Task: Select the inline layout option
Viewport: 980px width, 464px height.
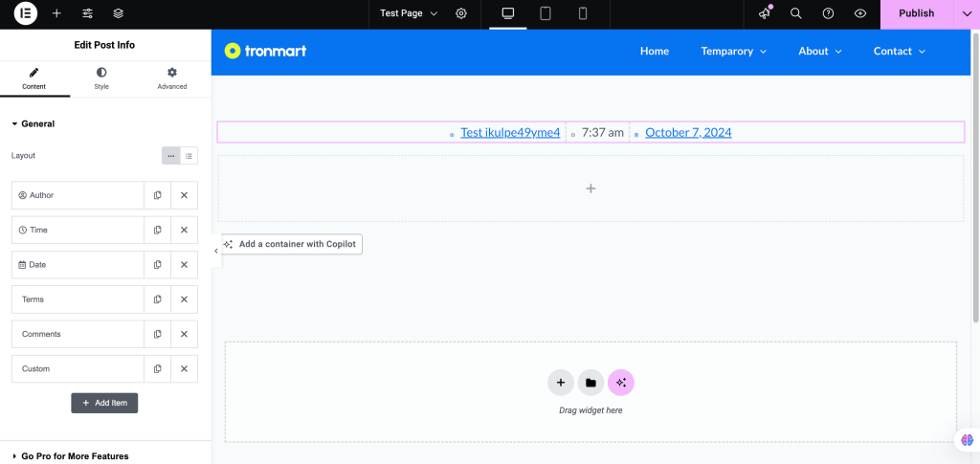Action: pyautogui.click(x=171, y=156)
